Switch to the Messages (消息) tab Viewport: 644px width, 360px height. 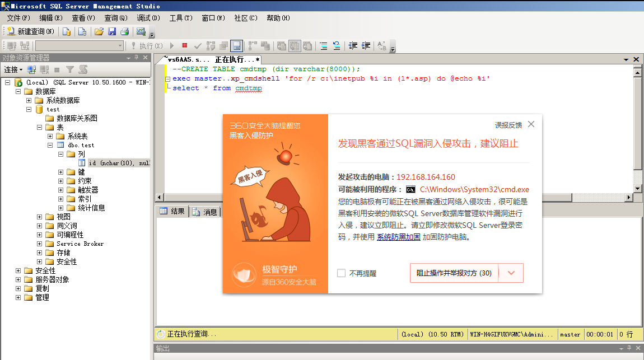click(204, 212)
